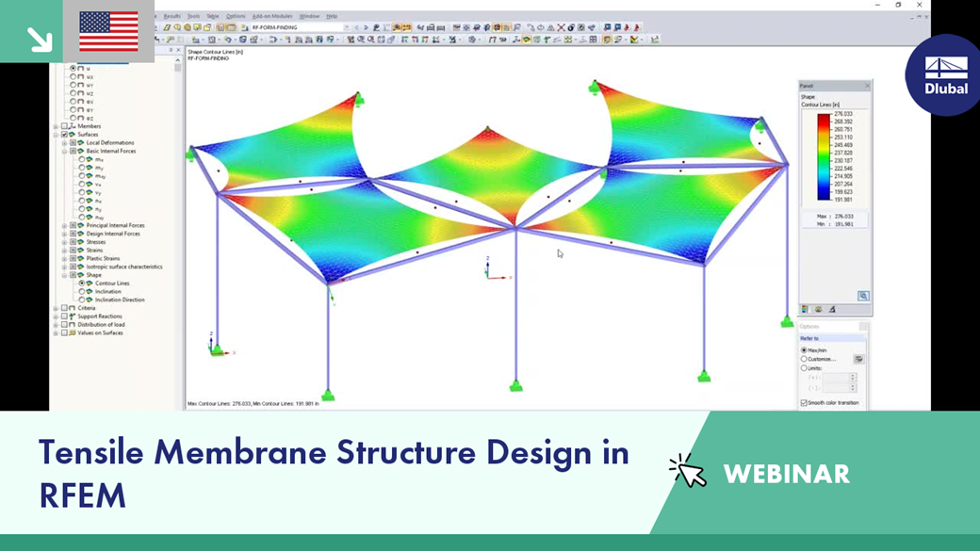Toggle the Distribution of load checkbox

(64, 325)
